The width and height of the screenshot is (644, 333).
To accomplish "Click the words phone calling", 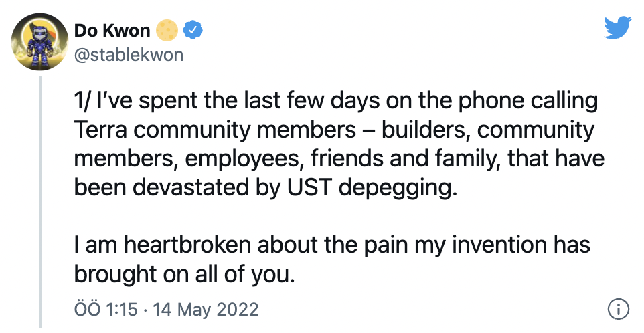I will pyautogui.click(x=528, y=102).
